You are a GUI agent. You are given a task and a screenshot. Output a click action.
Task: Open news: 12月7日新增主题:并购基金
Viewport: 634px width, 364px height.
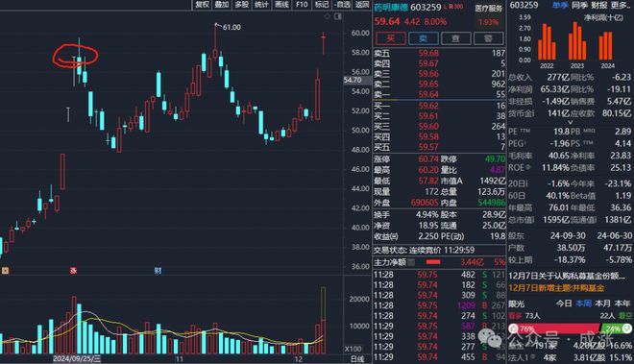(x=556, y=288)
